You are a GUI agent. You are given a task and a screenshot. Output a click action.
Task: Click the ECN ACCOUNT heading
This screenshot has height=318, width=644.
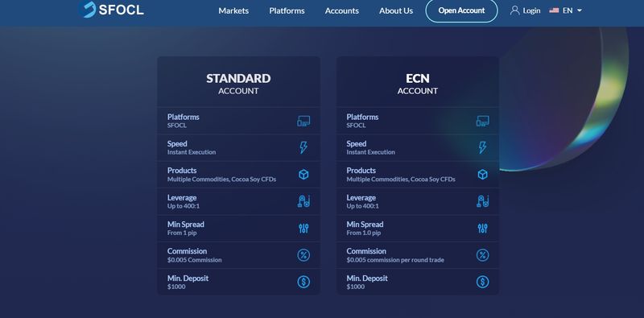[417, 84]
